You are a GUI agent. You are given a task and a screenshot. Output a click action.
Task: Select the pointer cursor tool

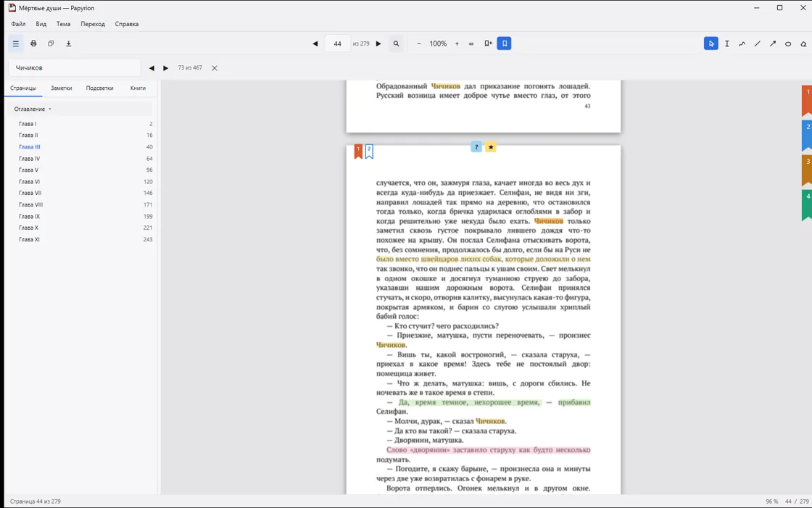711,43
